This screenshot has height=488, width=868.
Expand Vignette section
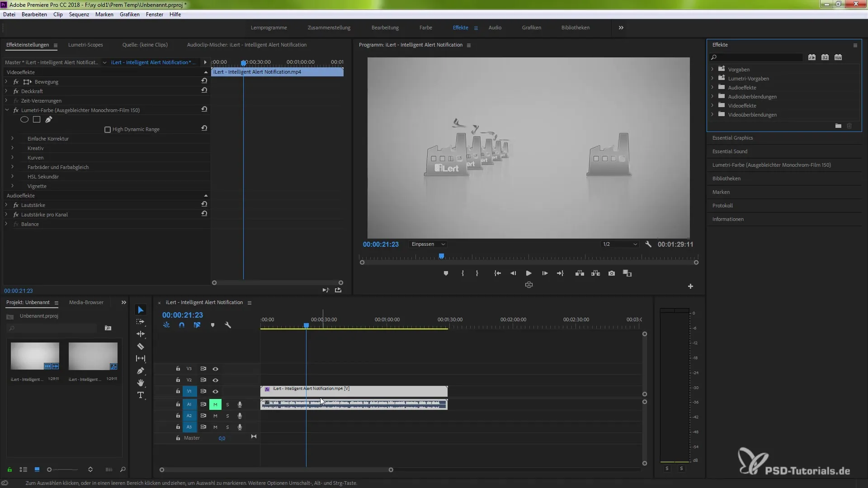[x=12, y=186]
